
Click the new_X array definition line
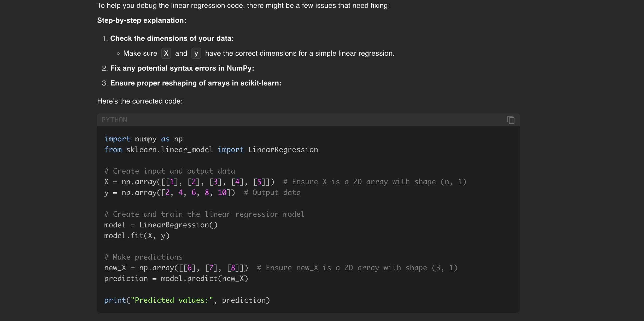176,268
